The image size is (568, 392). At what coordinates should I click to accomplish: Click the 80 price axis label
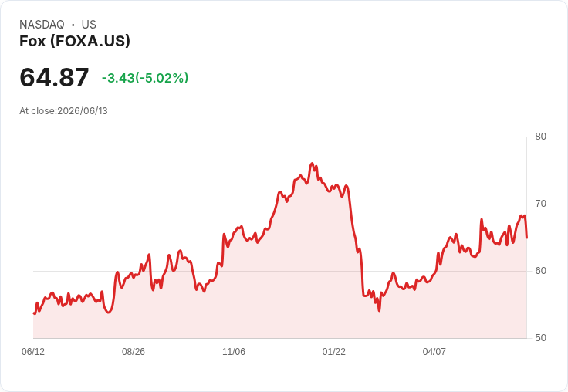click(540, 137)
